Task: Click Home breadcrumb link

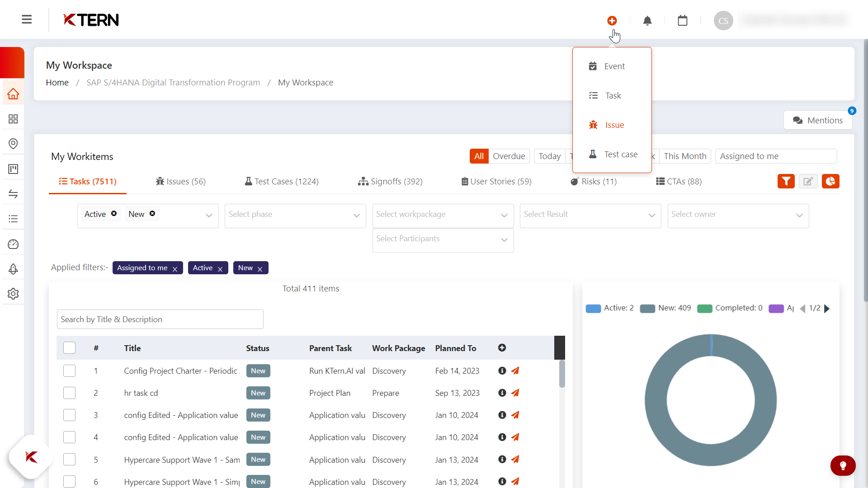Action: 57,82
